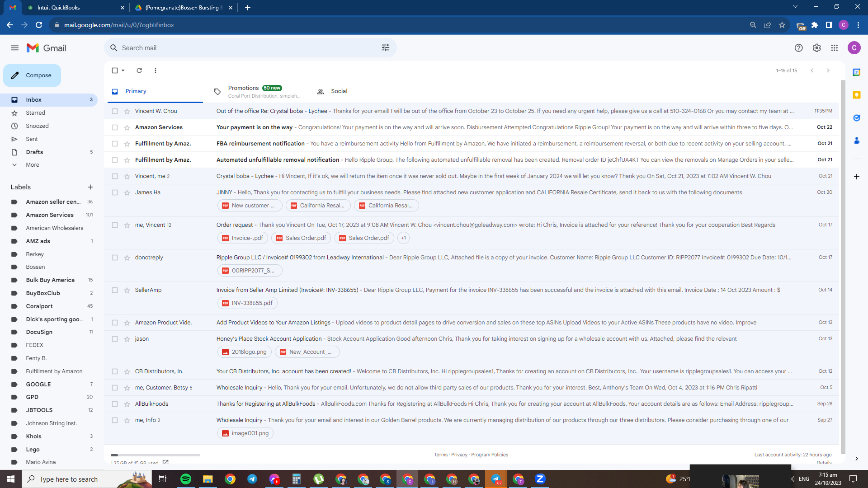
Task: Click the Windows taskbar search box
Action: point(87,479)
